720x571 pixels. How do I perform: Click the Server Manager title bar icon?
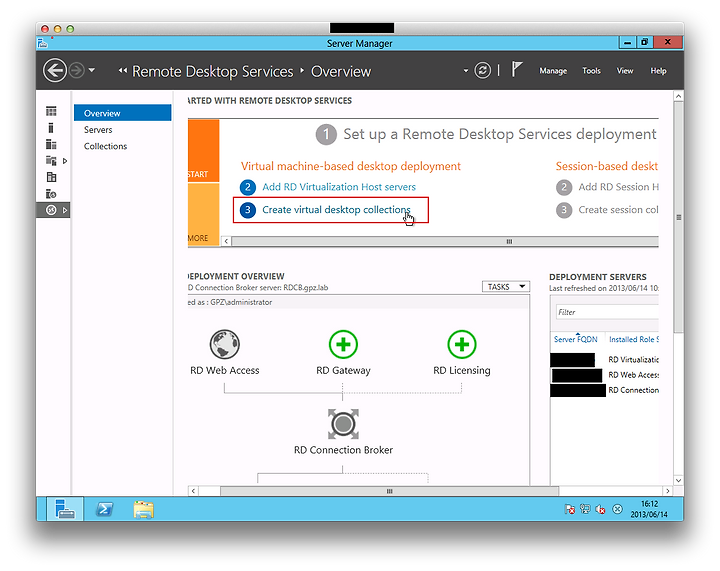42,43
